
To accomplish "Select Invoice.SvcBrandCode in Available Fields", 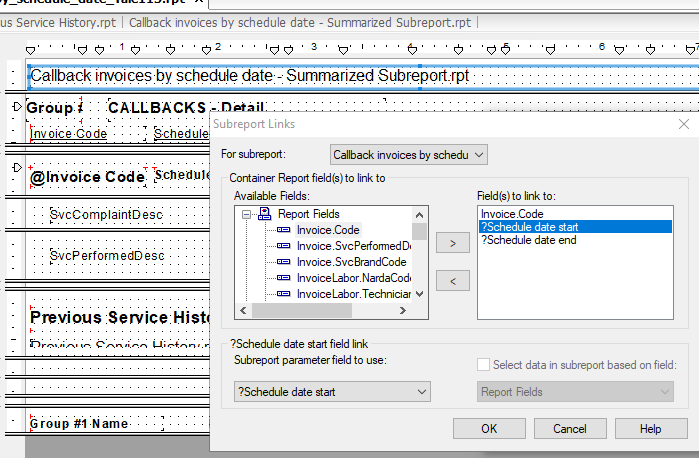I will pyautogui.click(x=351, y=262).
